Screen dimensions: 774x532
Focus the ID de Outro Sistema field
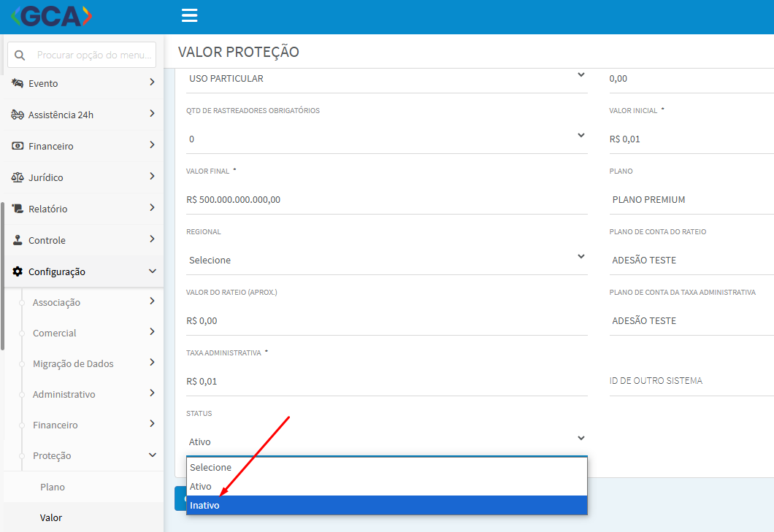(691, 381)
